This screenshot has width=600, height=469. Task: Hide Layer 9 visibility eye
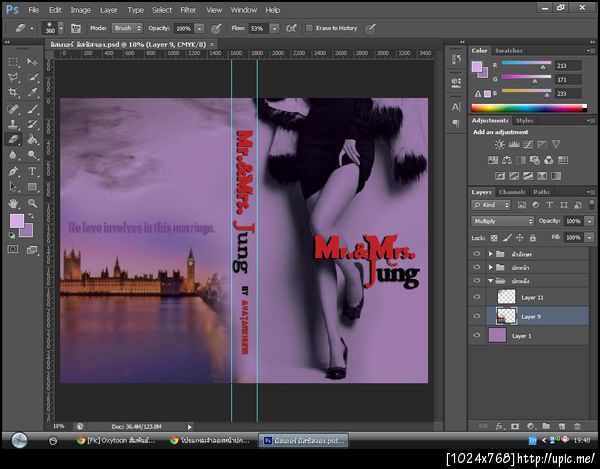477,316
